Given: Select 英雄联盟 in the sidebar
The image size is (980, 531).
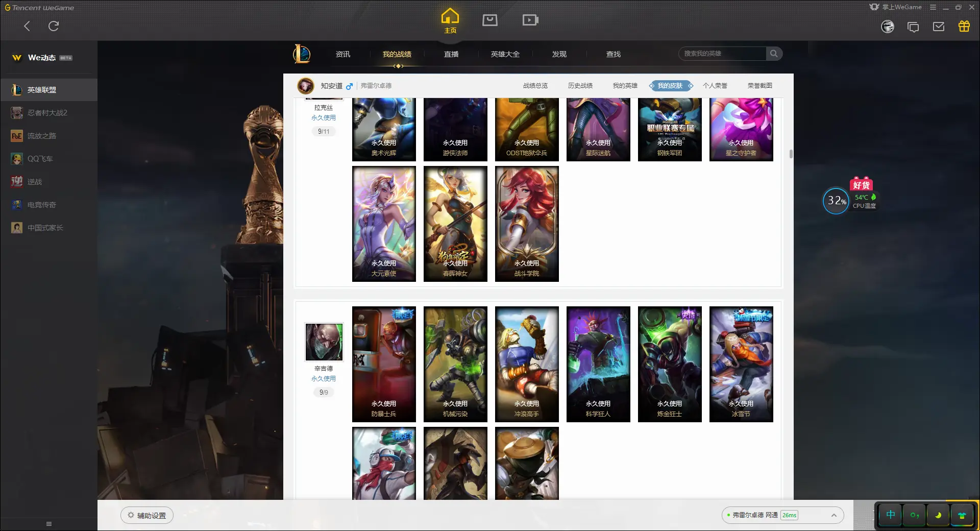Looking at the screenshot, I should (x=48, y=90).
